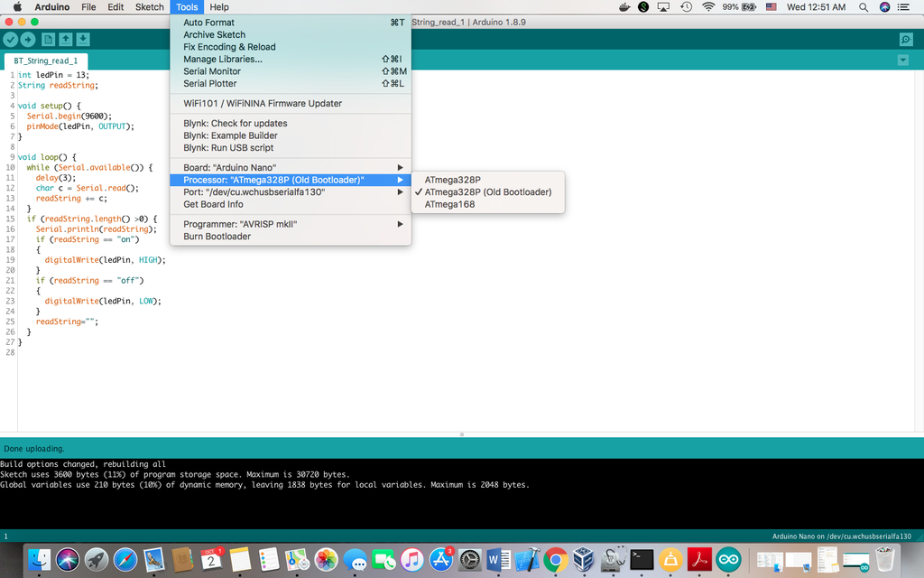Open Spotlight search magnifier in menu bar
924x578 pixels.
864,7
